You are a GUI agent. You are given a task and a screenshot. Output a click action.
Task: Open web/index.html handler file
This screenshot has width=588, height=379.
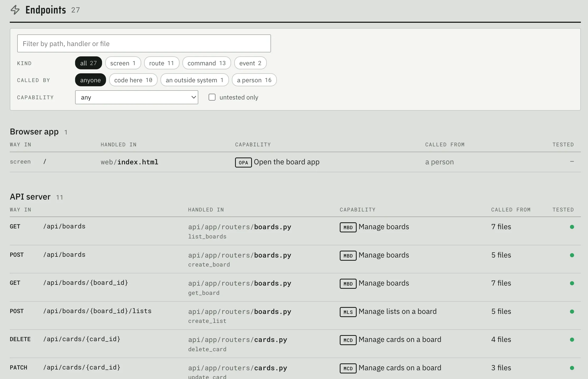click(x=130, y=162)
